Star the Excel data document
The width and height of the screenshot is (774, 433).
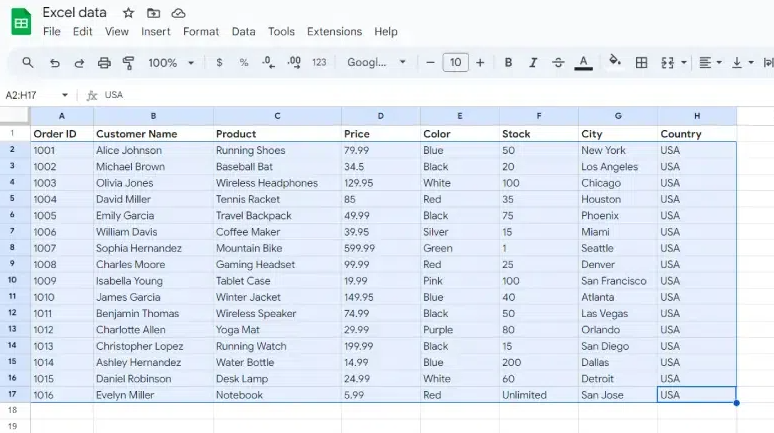coord(128,13)
